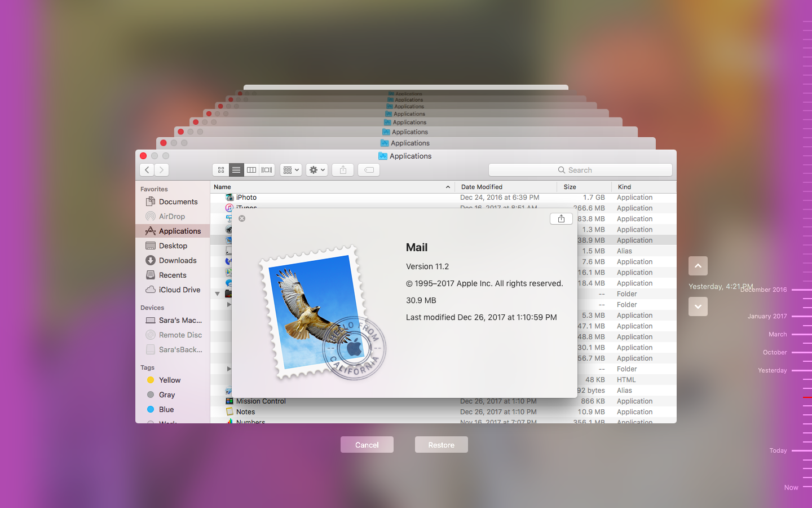Switch the Finder window to list view
This screenshot has height=508, width=812.
pos(236,170)
